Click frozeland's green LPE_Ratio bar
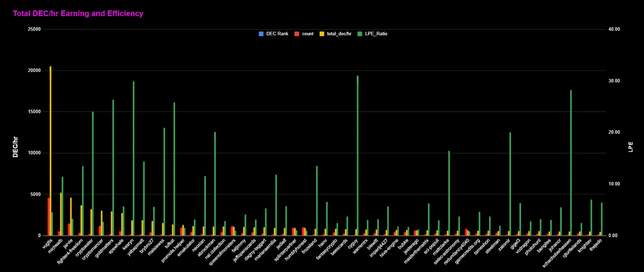 coord(316,201)
